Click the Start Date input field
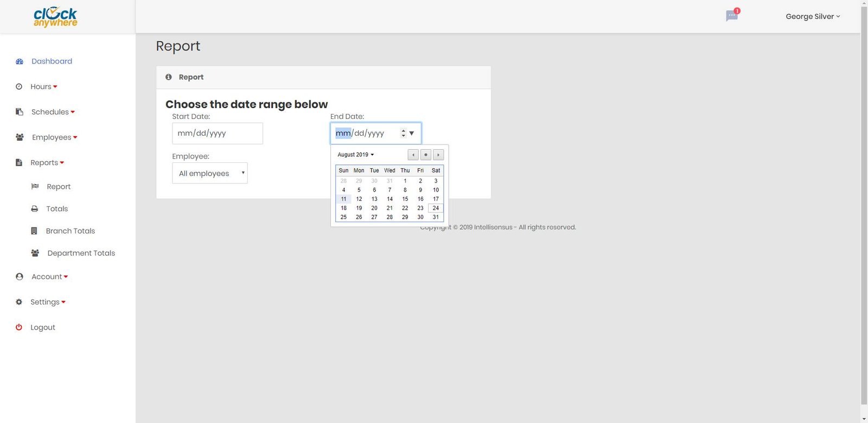Screen dimensions: 868x423 click(217, 134)
